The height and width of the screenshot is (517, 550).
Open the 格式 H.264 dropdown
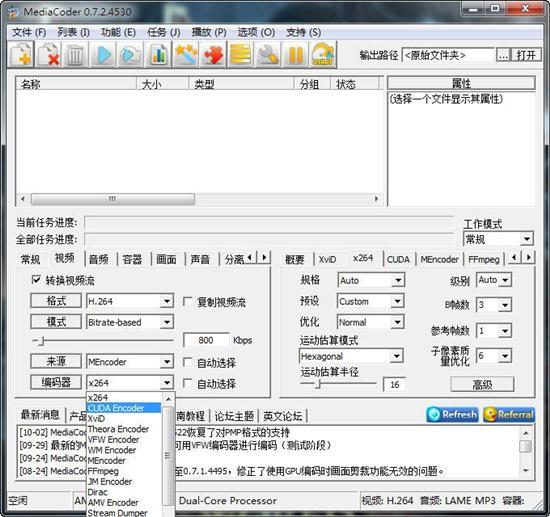[167, 301]
